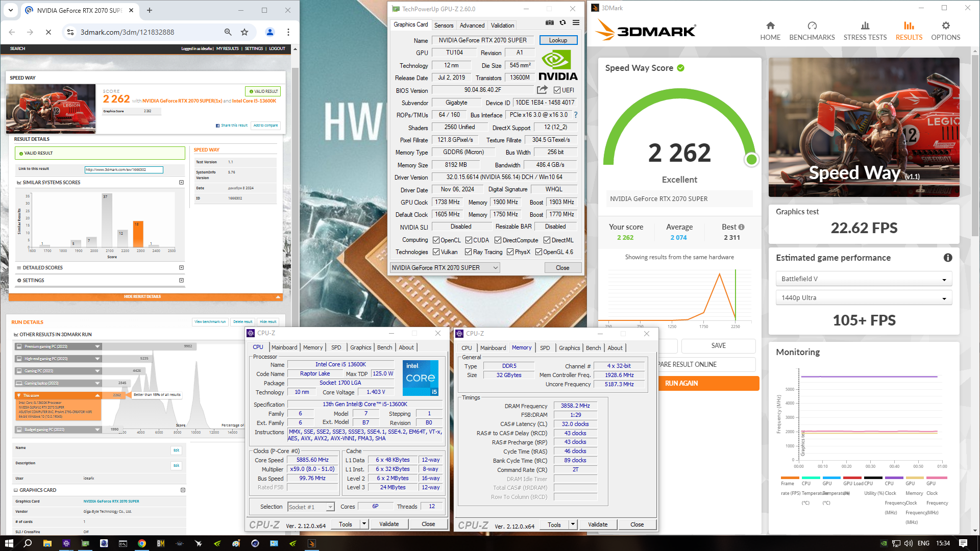The height and width of the screenshot is (551, 980).
Task: Toggle the UEFI checkbox in GPU-Z
Action: 557,90
